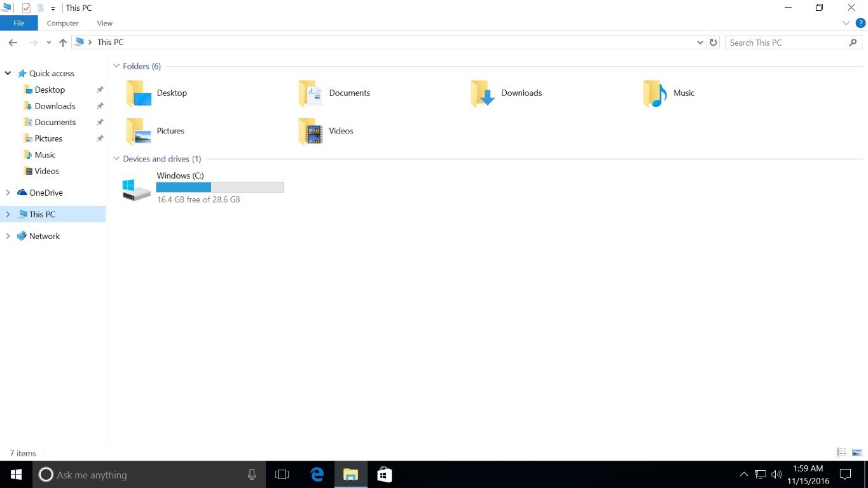The height and width of the screenshot is (488, 868).
Task: Select Pictures in Quick access list
Action: click(43, 139)
